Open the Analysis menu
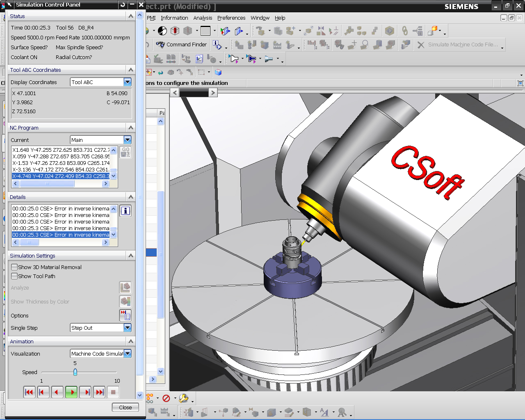This screenshot has width=525, height=420. [x=203, y=18]
